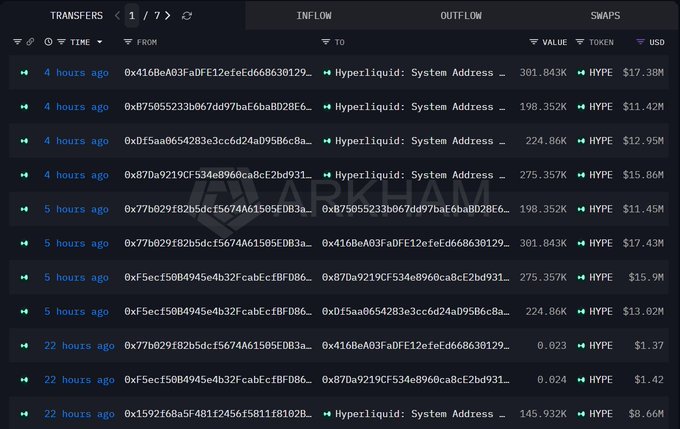Open recipient 0xDf5aa0654283e3cc6d24aD95B6c8a… on $13.02M row
Screen dimensions: 680x429
coord(415,311)
